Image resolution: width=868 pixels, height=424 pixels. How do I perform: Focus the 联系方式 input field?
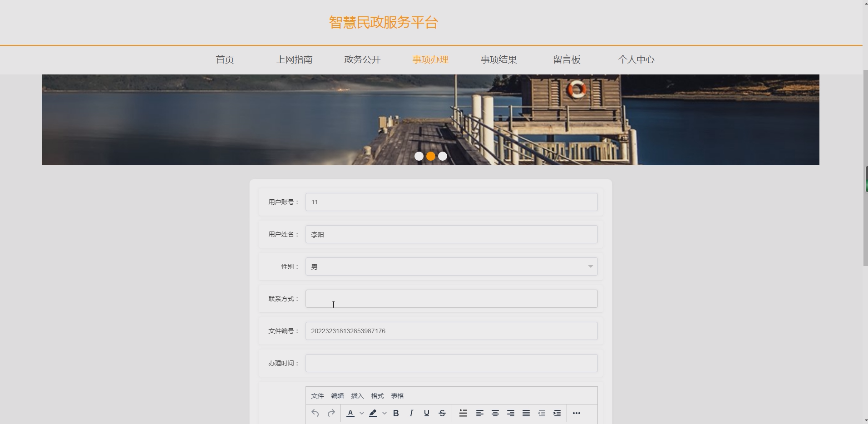[x=452, y=299]
